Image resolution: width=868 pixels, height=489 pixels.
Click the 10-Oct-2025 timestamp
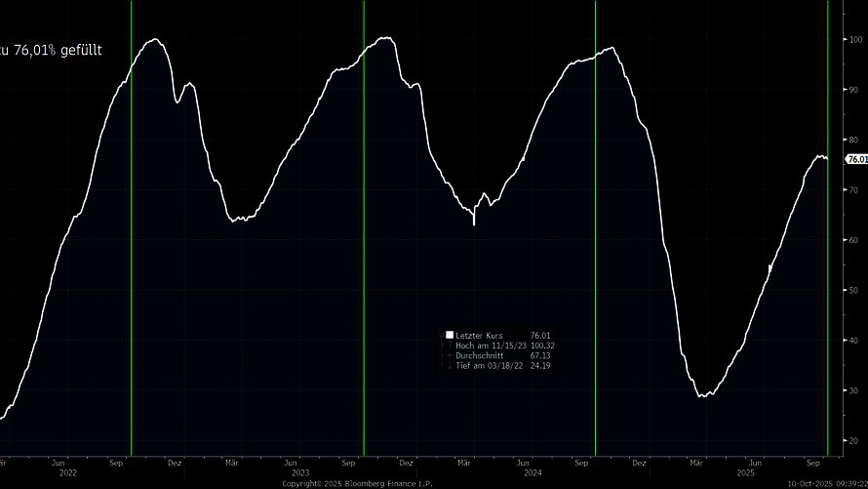pos(825,483)
